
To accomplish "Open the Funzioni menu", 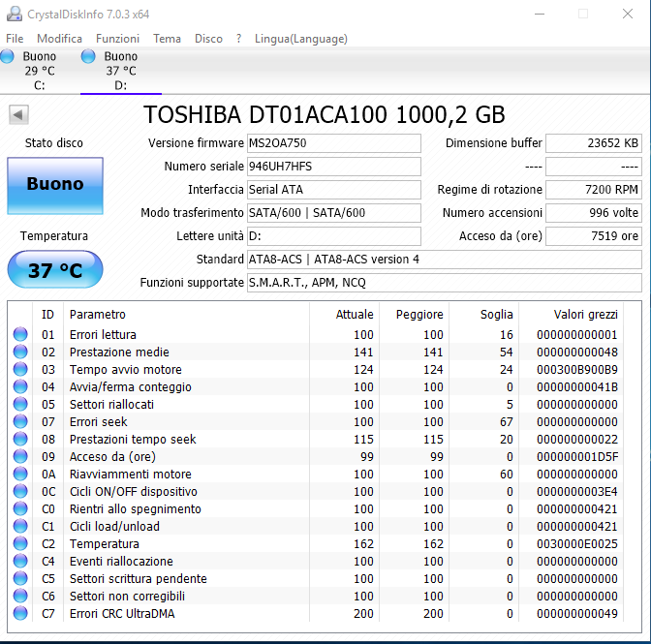I will (x=117, y=39).
